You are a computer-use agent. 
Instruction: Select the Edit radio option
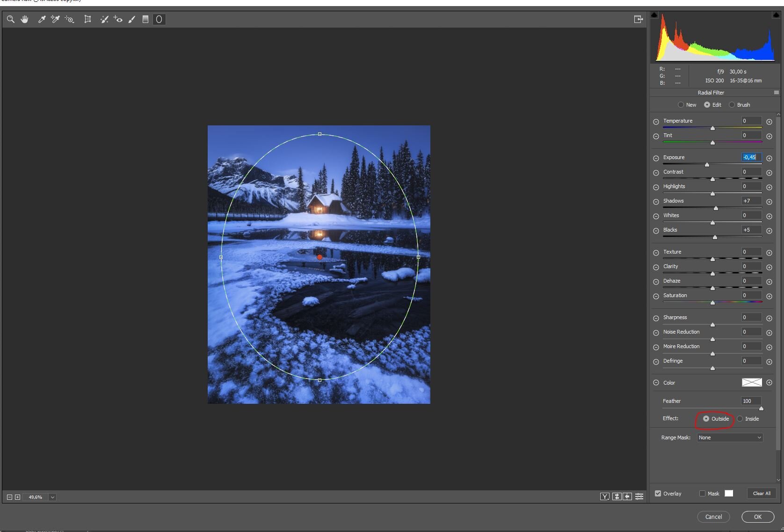[x=707, y=105]
